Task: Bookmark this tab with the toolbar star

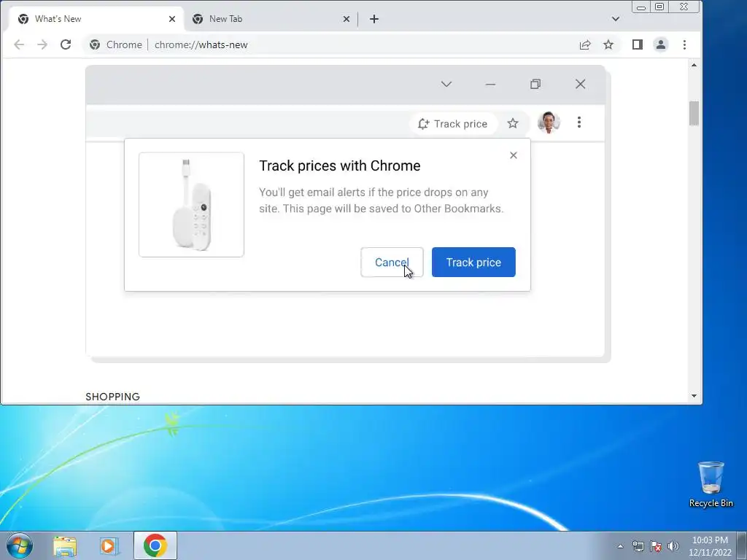Action: (608, 44)
